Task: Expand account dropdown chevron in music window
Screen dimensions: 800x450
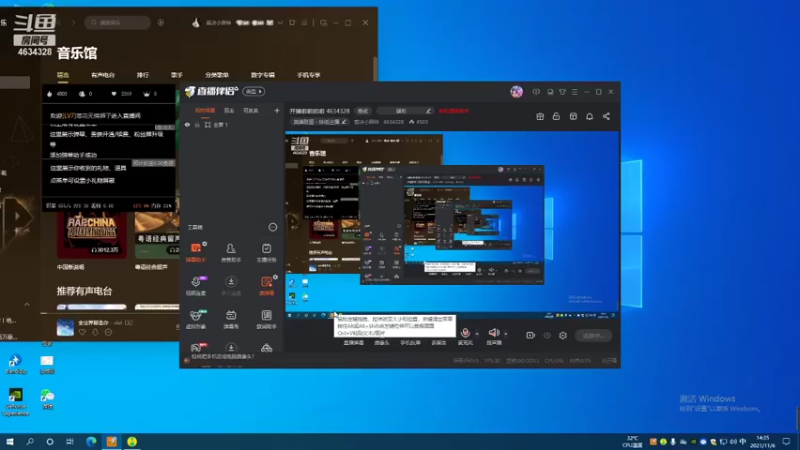Action: (x=280, y=22)
